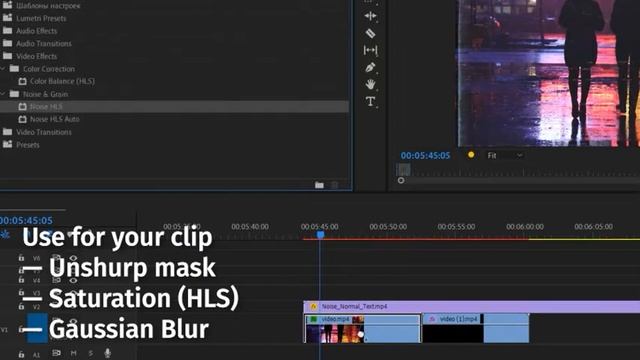This screenshot has height=360, width=640.
Task: Click ruler at 00:05:40:00
Action: (250, 227)
